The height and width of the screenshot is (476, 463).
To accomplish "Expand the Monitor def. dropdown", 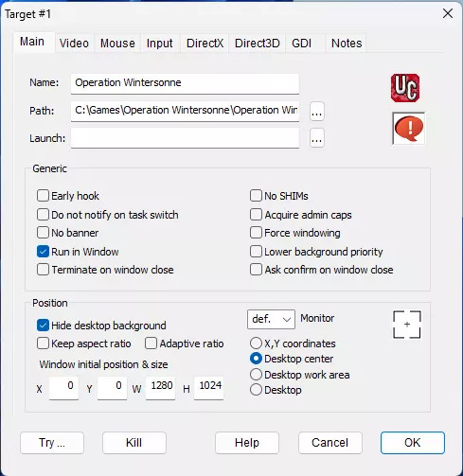I will (x=271, y=319).
